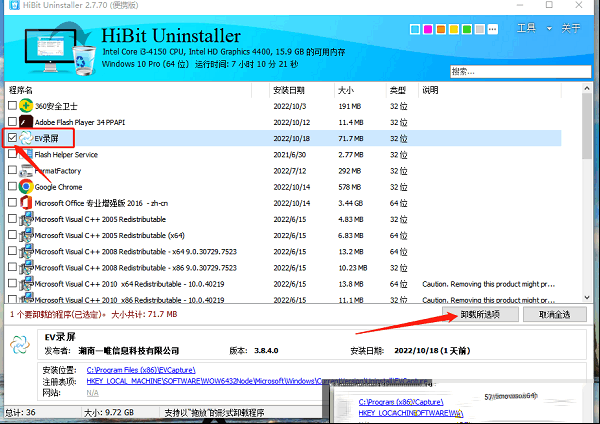This screenshot has height=424, width=600.
Task: Check the Visual C++ 2008 x86 checkbox
Action: click(x=12, y=267)
